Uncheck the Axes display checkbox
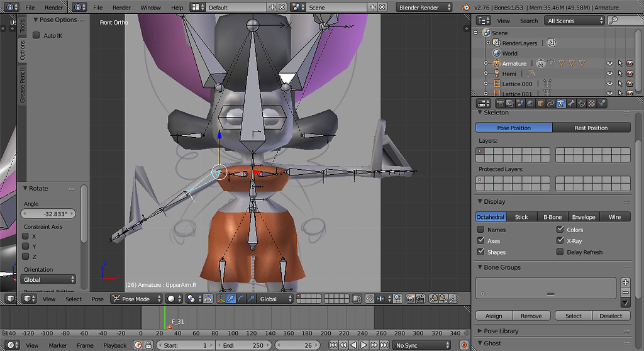The height and width of the screenshot is (351, 644). coord(480,240)
